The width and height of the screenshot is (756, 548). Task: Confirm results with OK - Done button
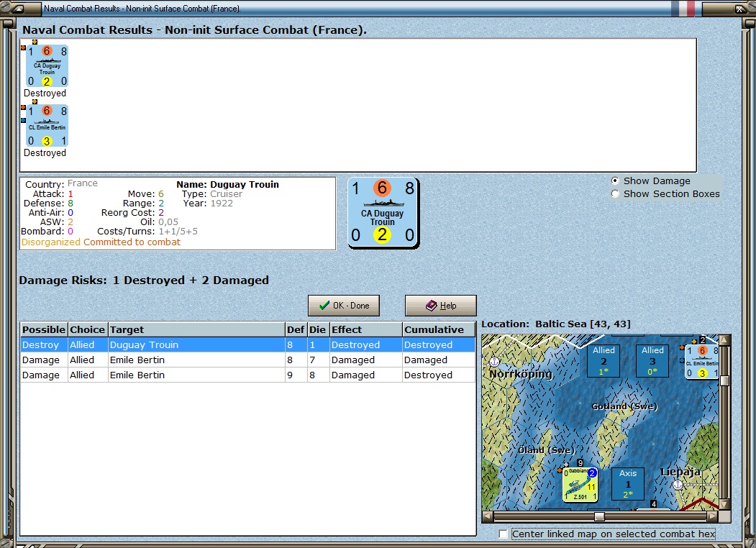344,306
